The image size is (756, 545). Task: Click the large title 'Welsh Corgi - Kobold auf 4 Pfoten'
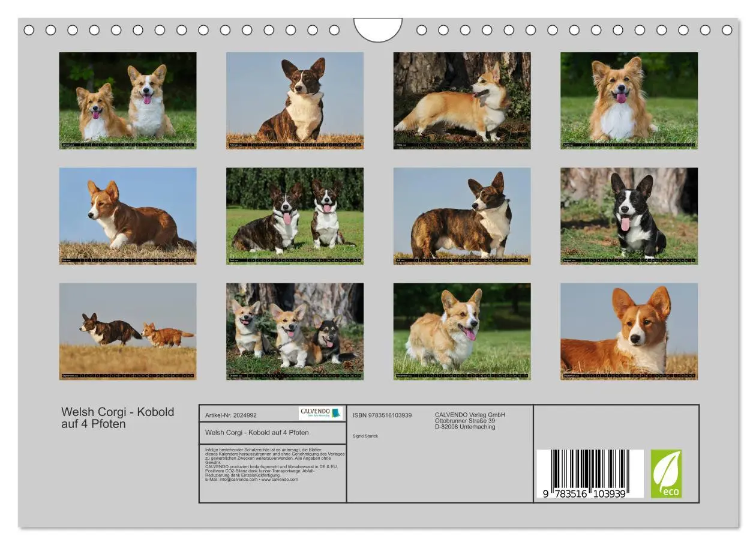[x=118, y=418]
